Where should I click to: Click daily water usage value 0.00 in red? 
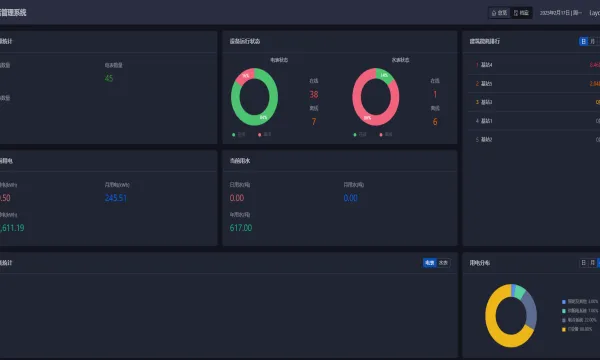click(237, 198)
